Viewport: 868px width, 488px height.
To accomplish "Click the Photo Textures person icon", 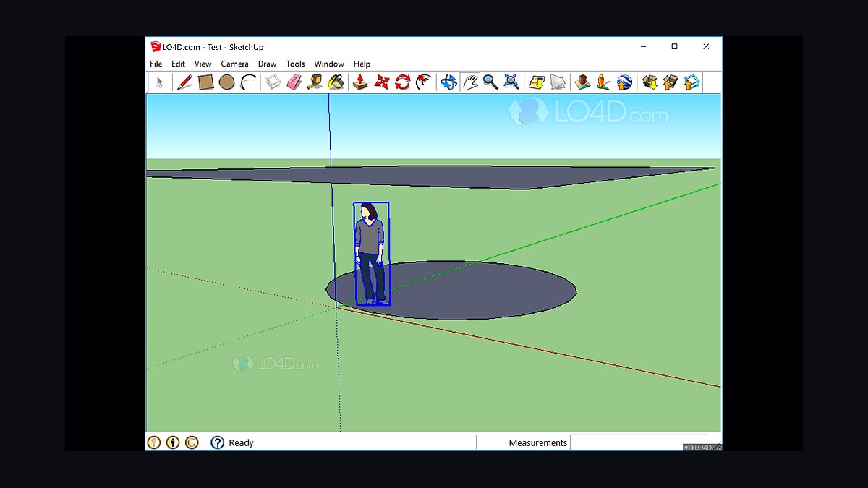I will tap(603, 82).
